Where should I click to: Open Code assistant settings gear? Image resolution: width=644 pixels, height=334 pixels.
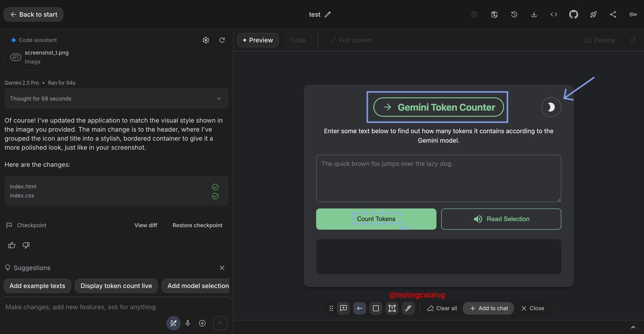[x=206, y=40]
